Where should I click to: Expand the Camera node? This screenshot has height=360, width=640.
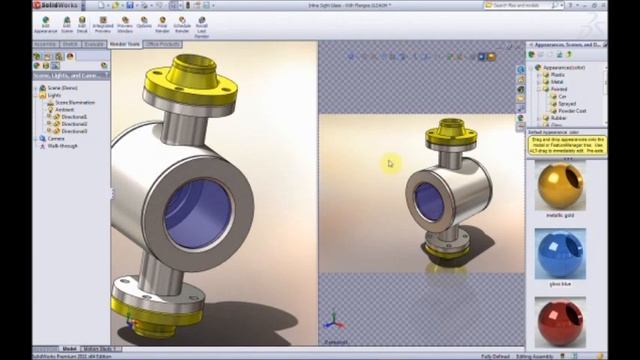(x=36, y=139)
